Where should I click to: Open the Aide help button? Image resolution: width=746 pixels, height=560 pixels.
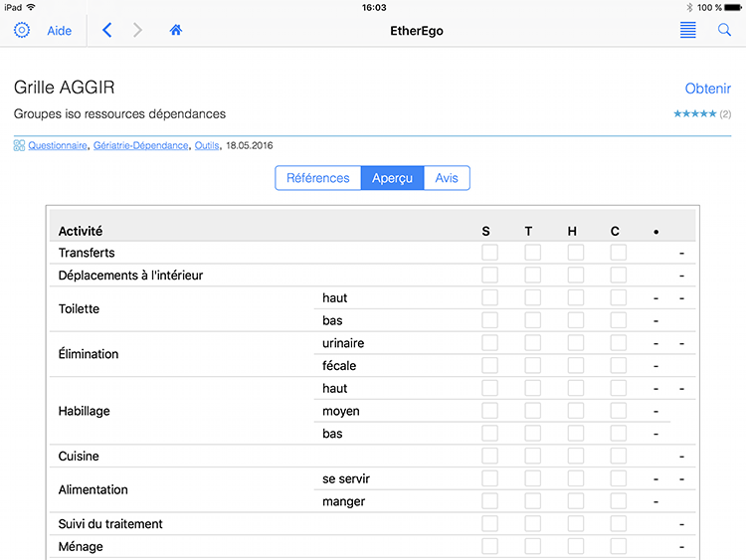pyautogui.click(x=60, y=31)
